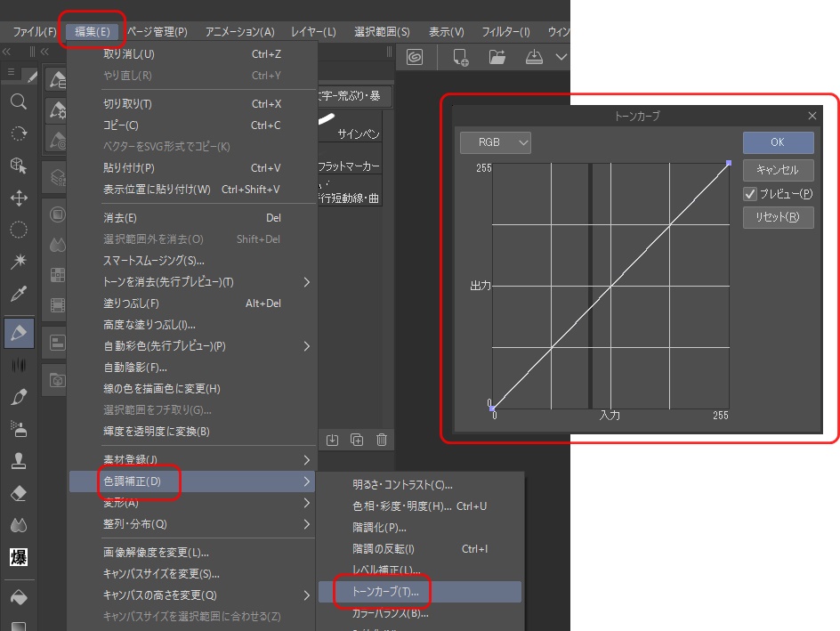Expand 色調補正(D) submenu
This screenshot has height=631, width=840.
(x=192, y=481)
